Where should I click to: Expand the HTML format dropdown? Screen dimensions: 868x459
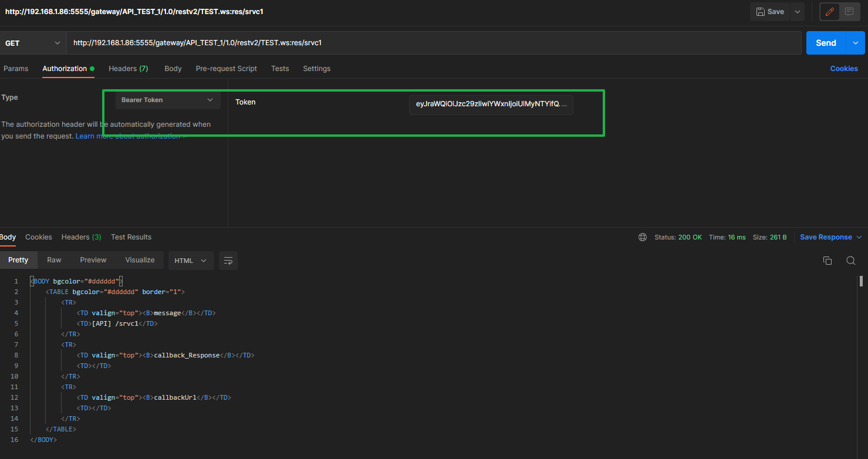[x=191, y=260]
